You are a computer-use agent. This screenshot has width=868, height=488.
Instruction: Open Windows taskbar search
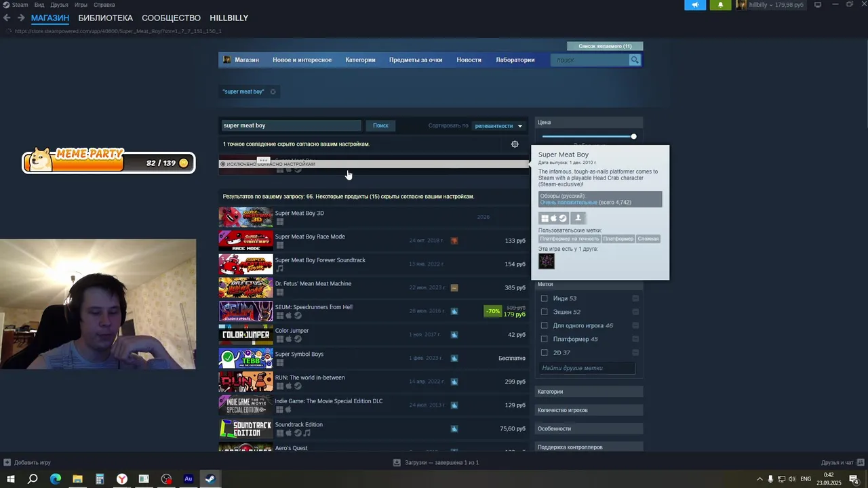[33, 479]
